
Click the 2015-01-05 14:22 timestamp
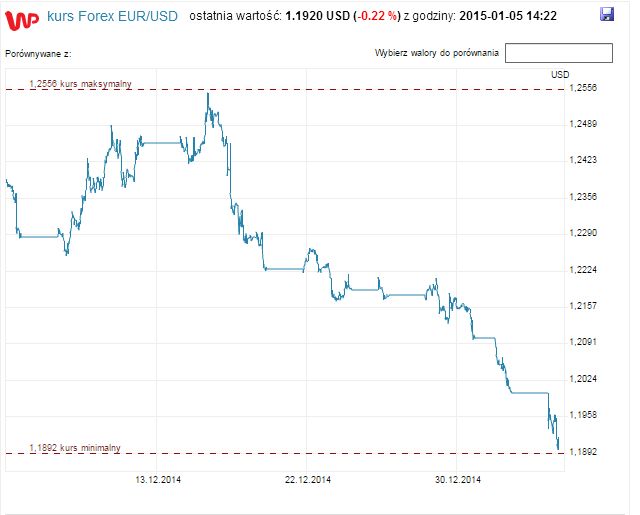click(x=506, y=16)
